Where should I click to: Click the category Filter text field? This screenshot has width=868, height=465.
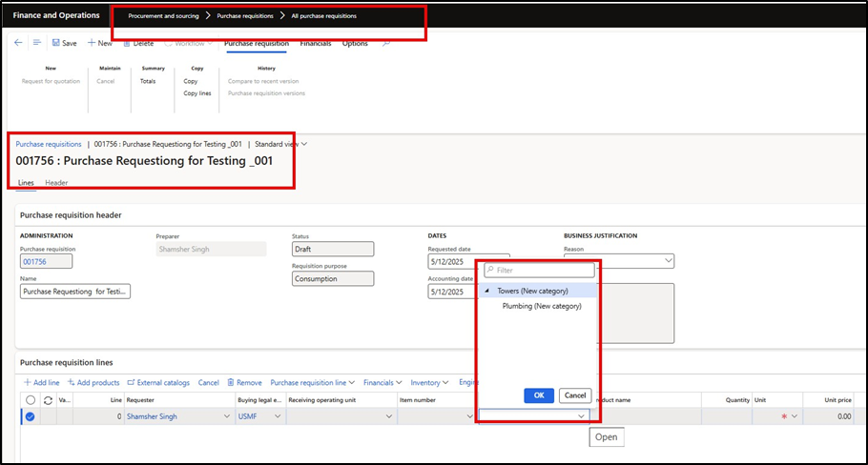tap(539, 271)
